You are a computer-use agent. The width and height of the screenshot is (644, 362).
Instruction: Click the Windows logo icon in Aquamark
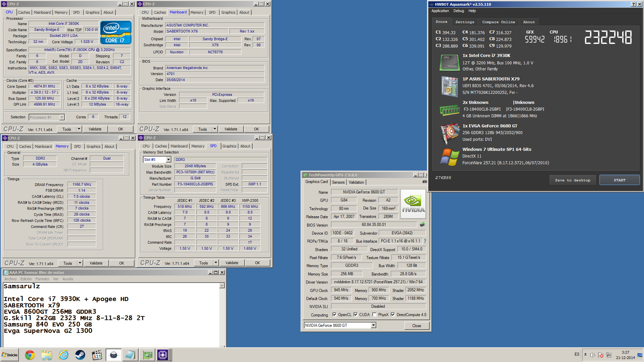(x=449, y=157)
